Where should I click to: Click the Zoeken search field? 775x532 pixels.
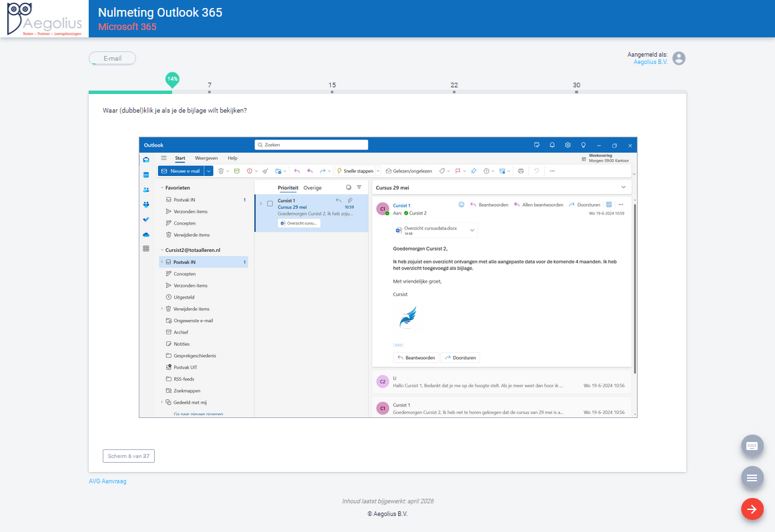click(x=311, y=145)
